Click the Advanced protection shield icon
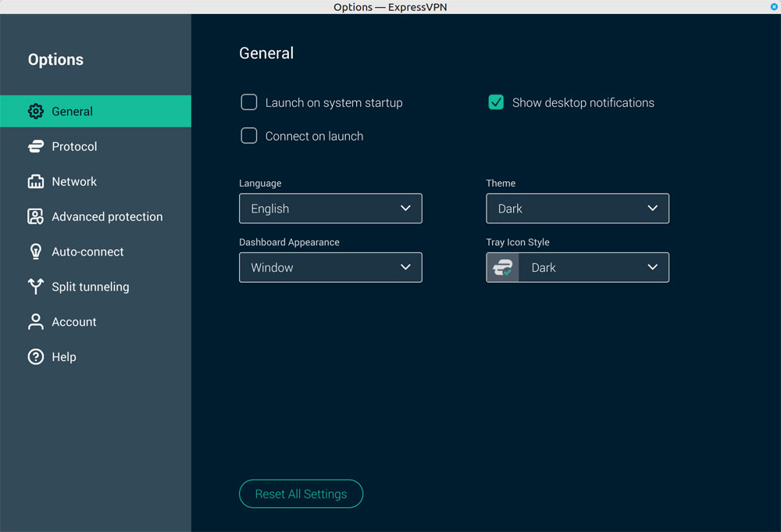Viewport: 781px width, 532px height. (36, 216)
